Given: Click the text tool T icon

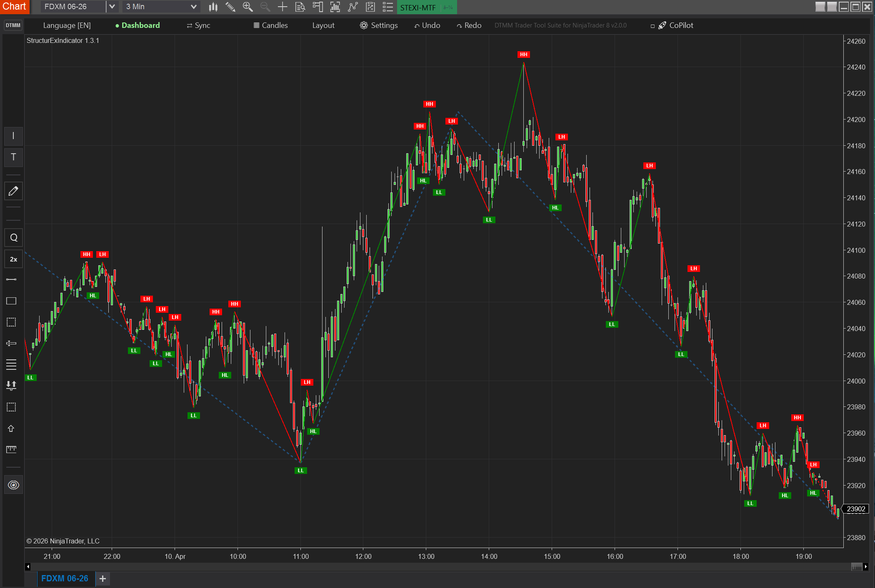Looking at the screenshot, I should 13,157.
